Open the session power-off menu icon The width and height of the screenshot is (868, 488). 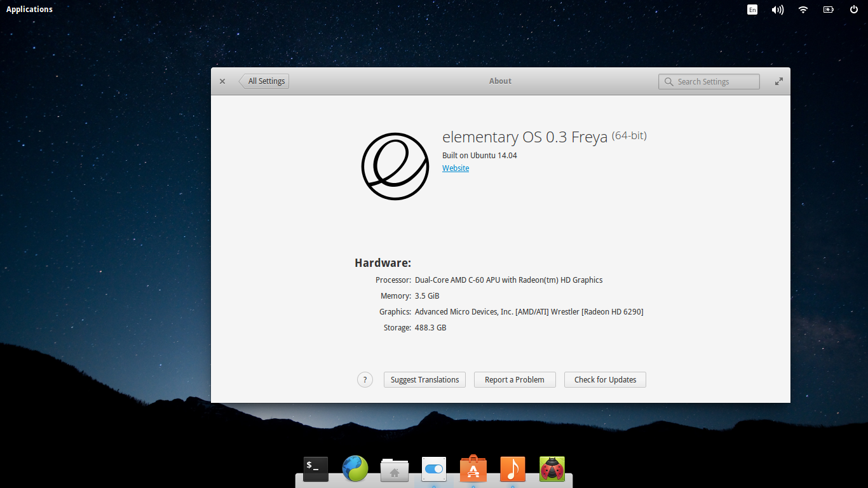(x=854, y=10)
